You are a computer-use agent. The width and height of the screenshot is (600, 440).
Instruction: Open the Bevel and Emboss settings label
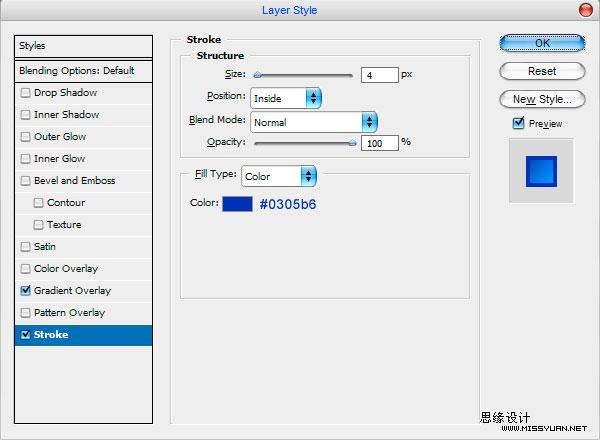[x=75, y=181]
